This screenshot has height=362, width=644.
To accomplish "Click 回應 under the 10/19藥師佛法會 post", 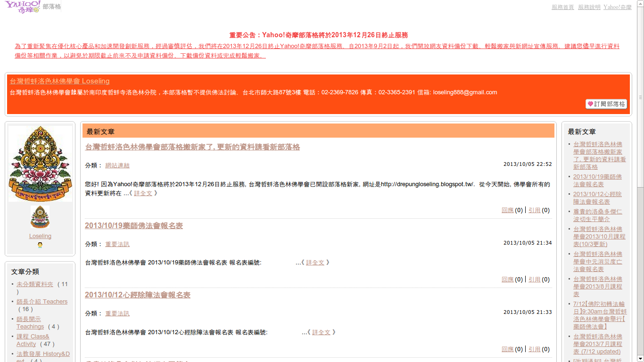I will coord(508,280).
